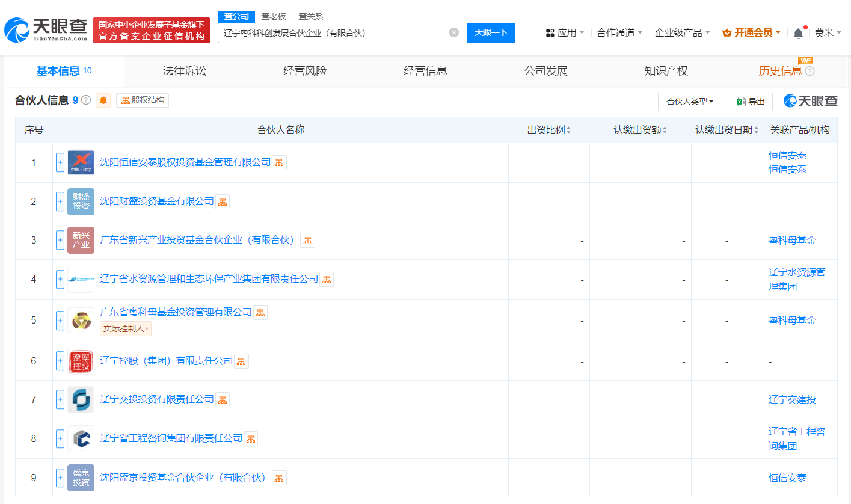851x504 pixels.
Task: Click the 财盛投资 logo tile
Action: click(81, 201)
